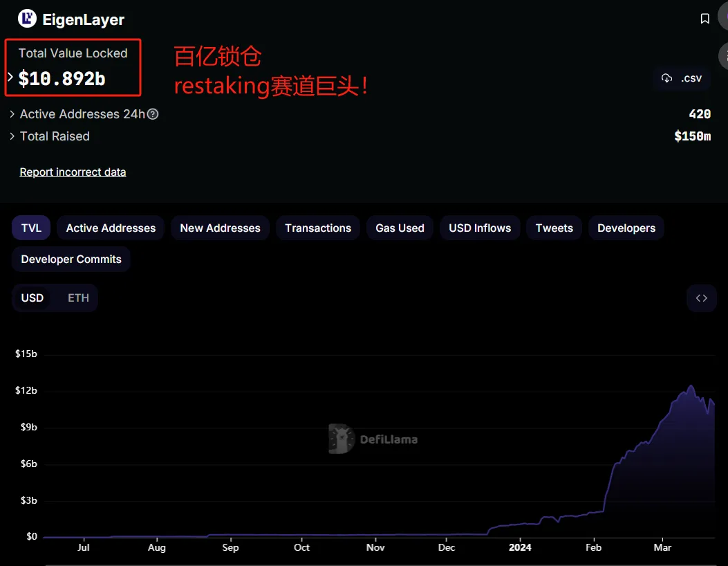Screen dimensions: 728x566
Task: Open the embed chart code icon
Action: pos(702,298)
